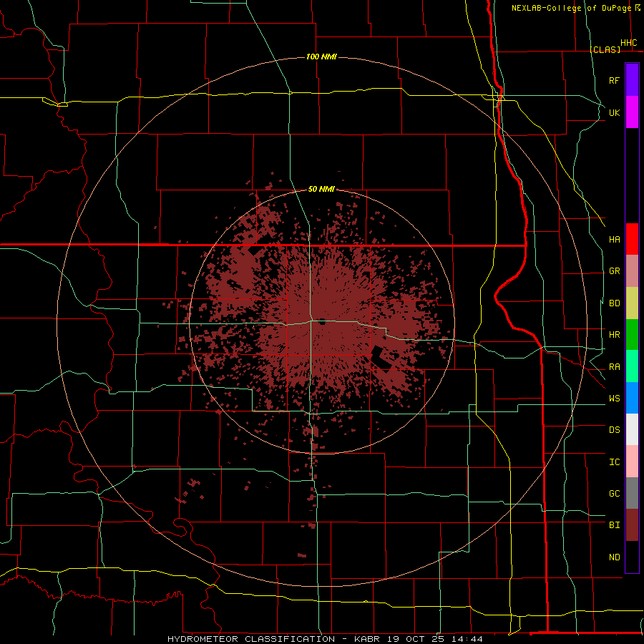Viewport: 644px width, 644px height.
Task: Select the HA legend label
Action: [x=614, y=239]
